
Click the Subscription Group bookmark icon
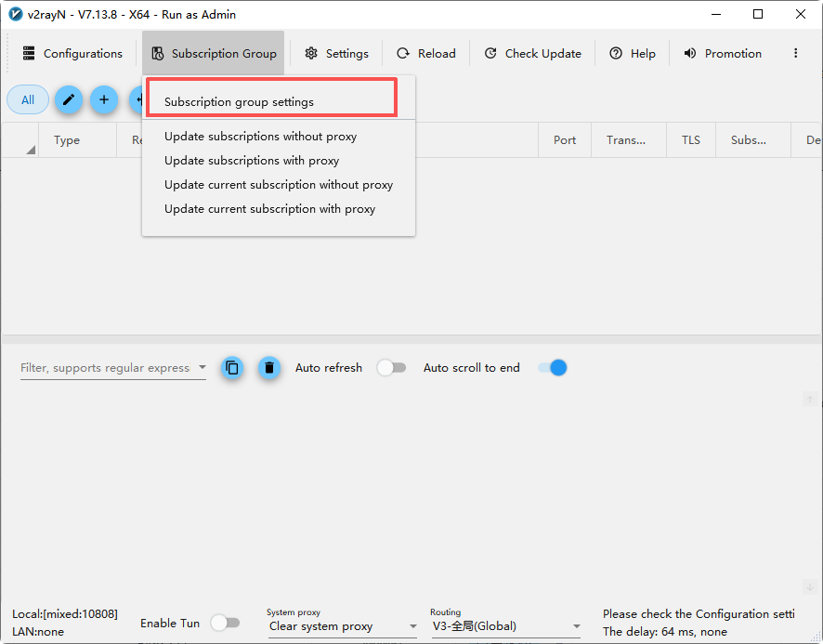click(x=158, y=54)
